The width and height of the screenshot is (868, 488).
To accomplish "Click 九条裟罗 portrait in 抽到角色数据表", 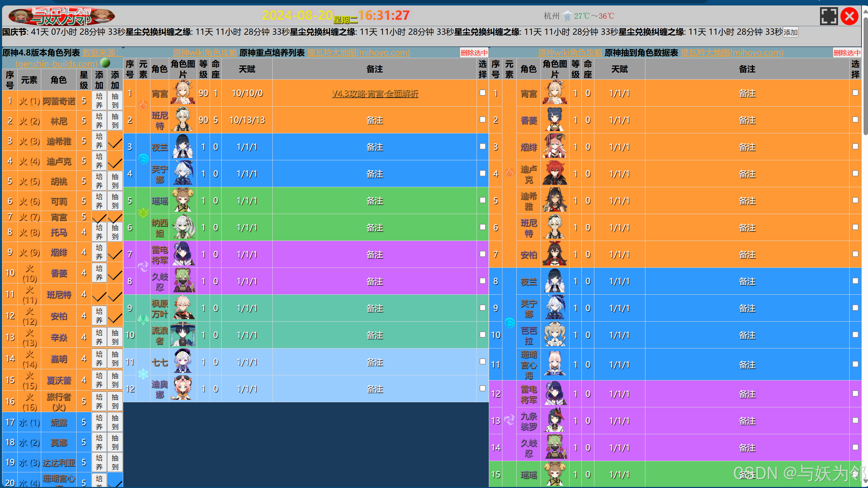I will click(x=555, y=420).
